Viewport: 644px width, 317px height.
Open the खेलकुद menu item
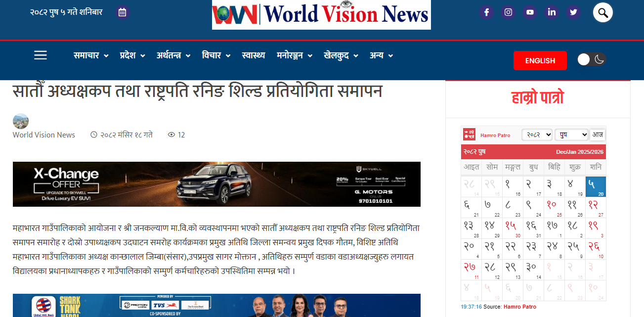pyautogui.click(x=341, y=55)
